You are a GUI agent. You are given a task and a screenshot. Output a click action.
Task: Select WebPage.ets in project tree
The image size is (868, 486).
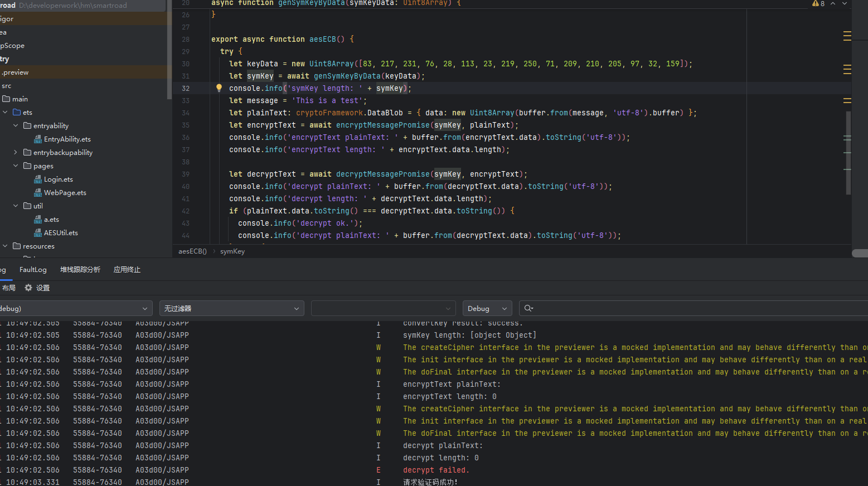click(x=65, y=193)
